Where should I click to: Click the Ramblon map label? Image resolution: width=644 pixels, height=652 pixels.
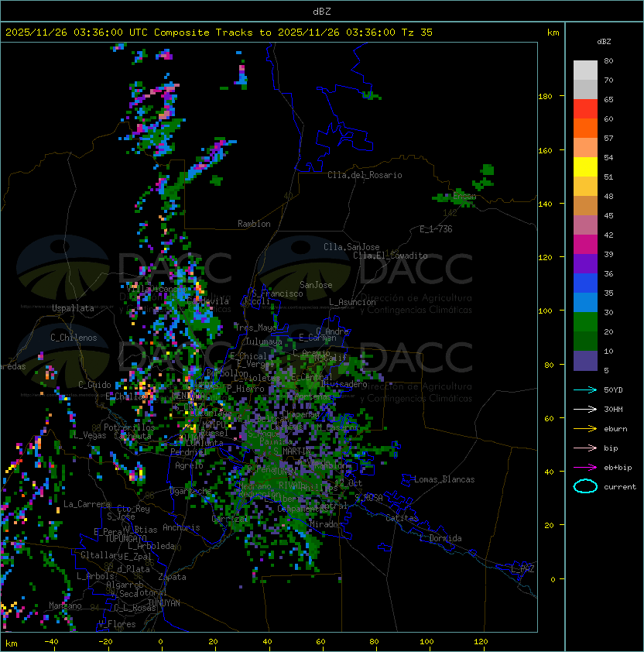[254, 224]
